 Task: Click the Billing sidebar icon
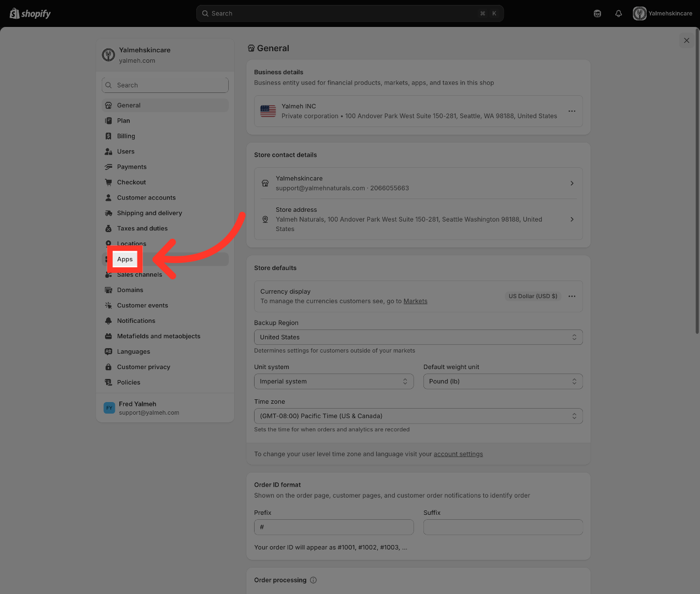[108, 136]
